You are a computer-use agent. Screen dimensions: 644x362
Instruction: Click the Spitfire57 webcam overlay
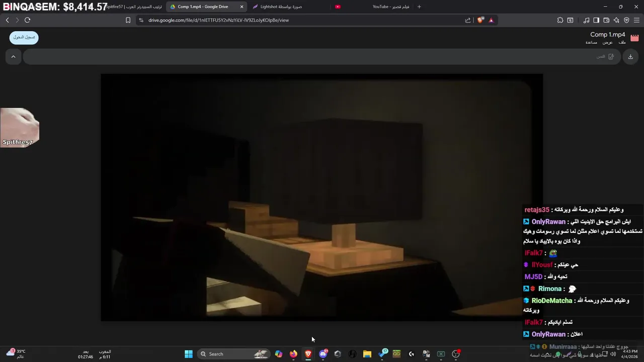(x=20, y=127)
